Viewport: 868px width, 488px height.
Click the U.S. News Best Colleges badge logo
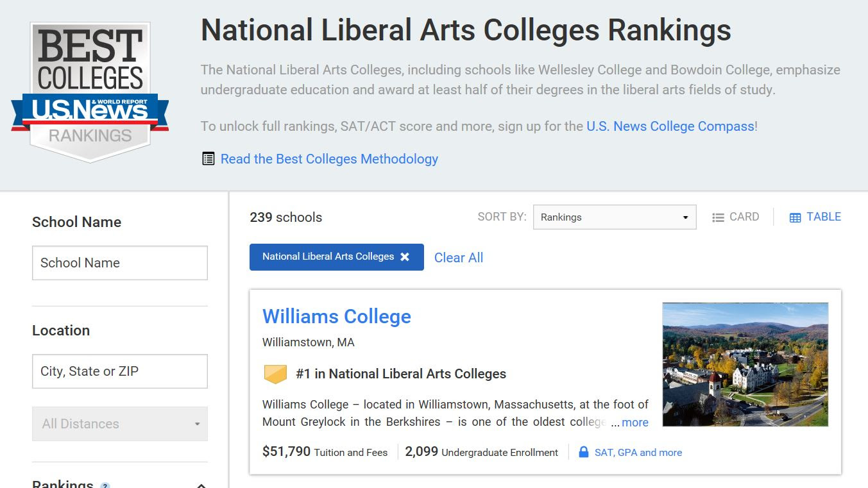90,92
